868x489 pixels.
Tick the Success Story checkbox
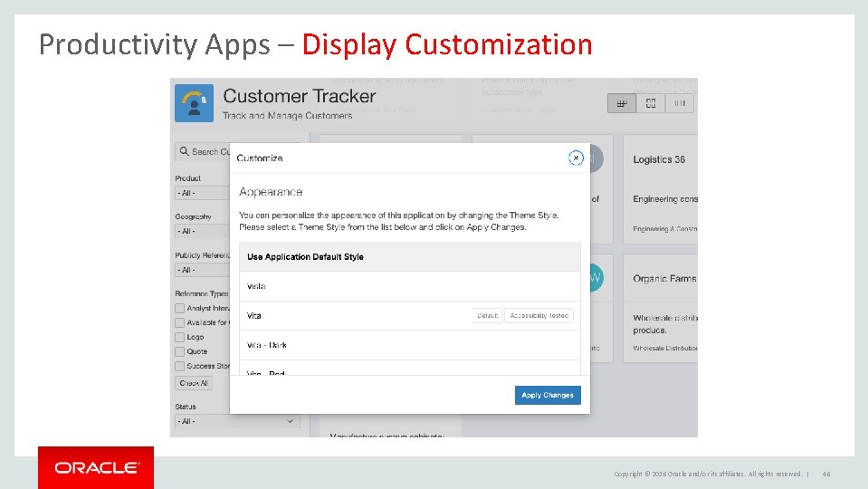coord(179,366)
